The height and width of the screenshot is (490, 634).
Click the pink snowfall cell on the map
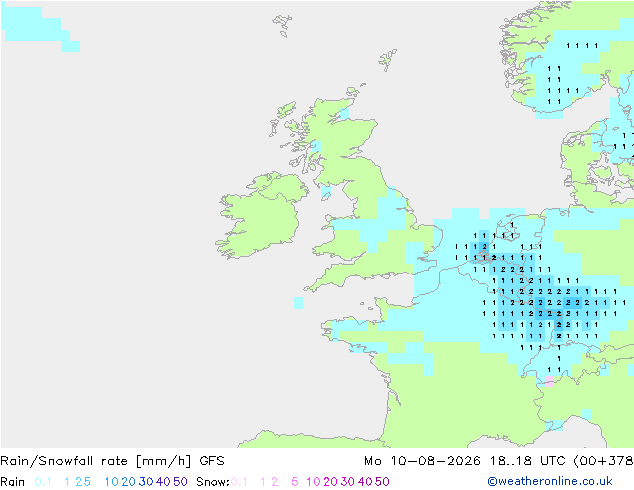(x=549, y=382)
